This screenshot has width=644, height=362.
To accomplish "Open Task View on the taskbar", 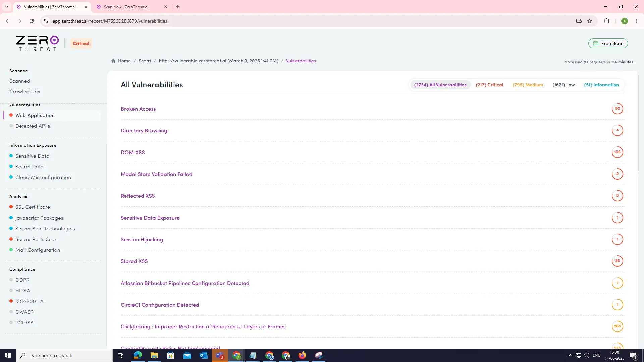I will 121,355.
